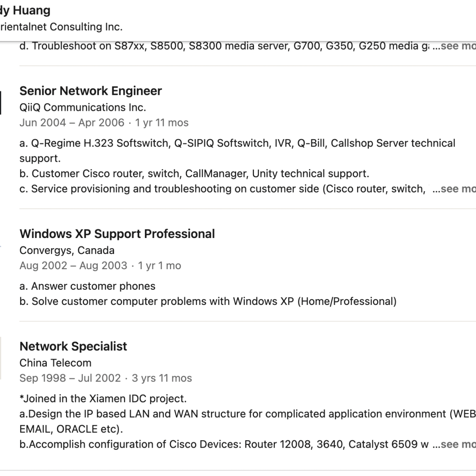Select the Sep 1998 – Jul 2002 date range
This screenshot has height=476, width=476.
[x=70, y=378]
